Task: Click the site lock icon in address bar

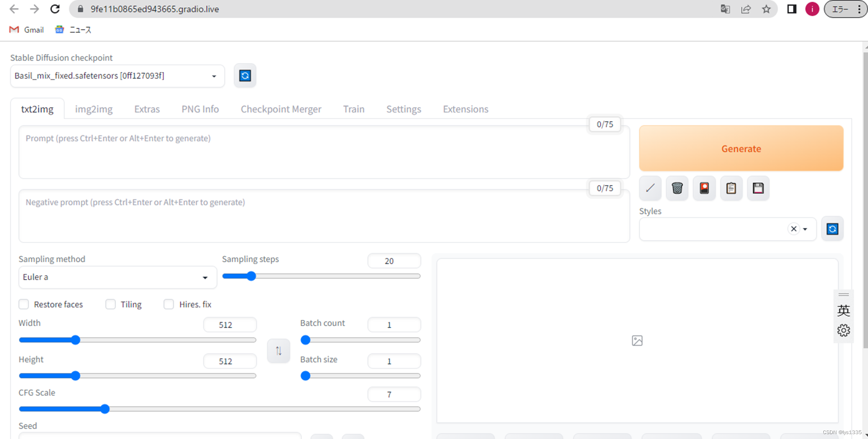Action: point(81,9)
